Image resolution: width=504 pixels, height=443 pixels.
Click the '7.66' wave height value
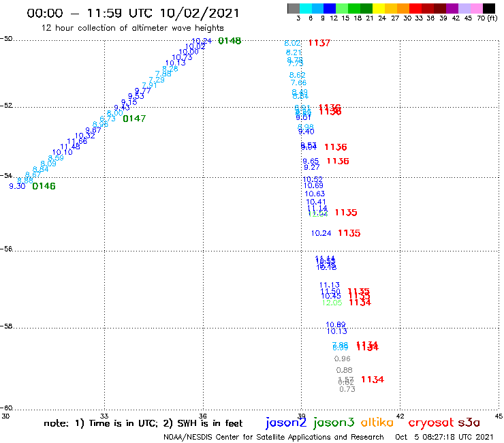click(298, 82)
